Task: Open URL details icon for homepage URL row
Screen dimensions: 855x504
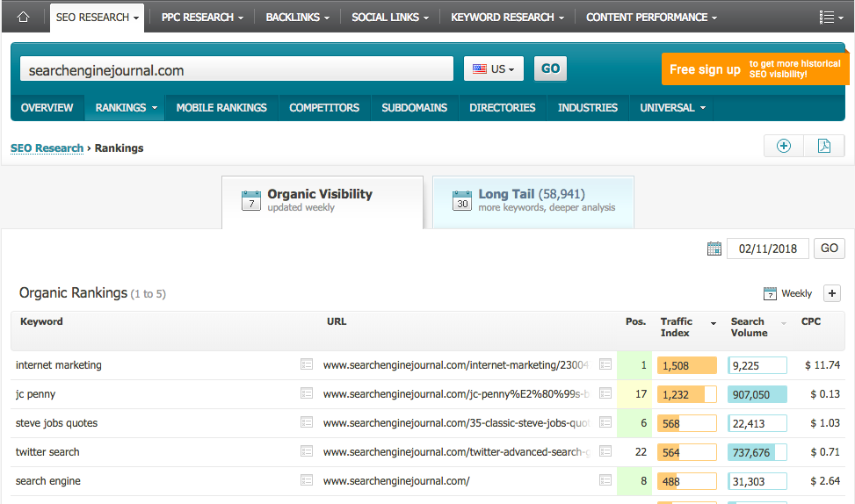Action: [x=605, y=480]
